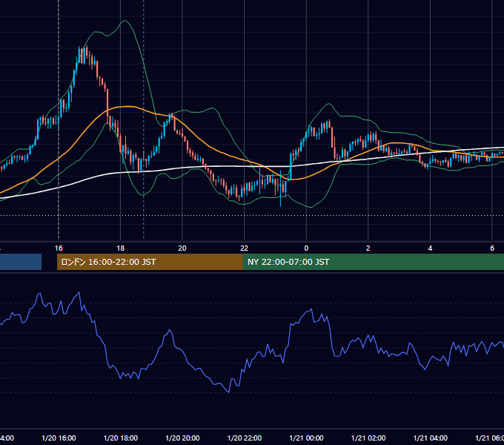Click the '2' label on the upper time axis
Screen dimensions: 504x445
(x=368, y=248)
